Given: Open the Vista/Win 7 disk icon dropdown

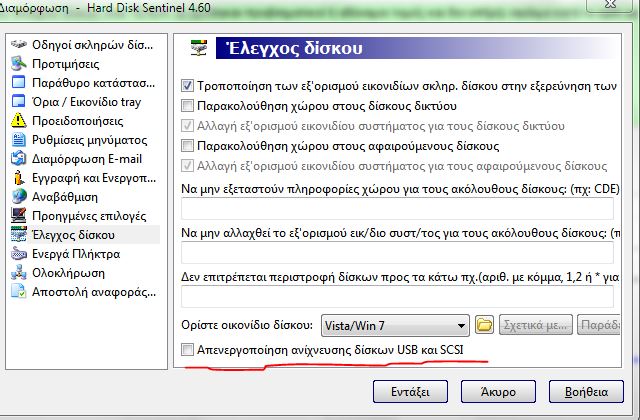Looking at the screenshot, I should pyautogui.click(x=395, y=325).
